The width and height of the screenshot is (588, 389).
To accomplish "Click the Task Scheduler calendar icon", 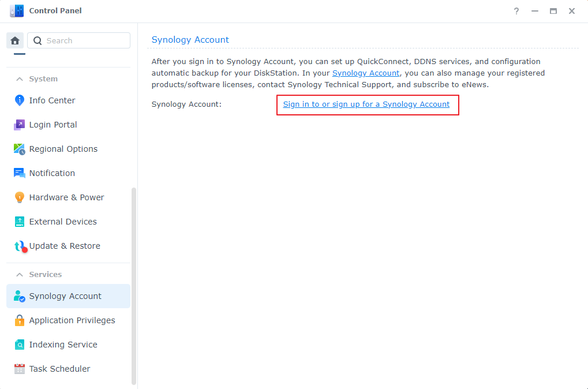I will pos(20,369).
